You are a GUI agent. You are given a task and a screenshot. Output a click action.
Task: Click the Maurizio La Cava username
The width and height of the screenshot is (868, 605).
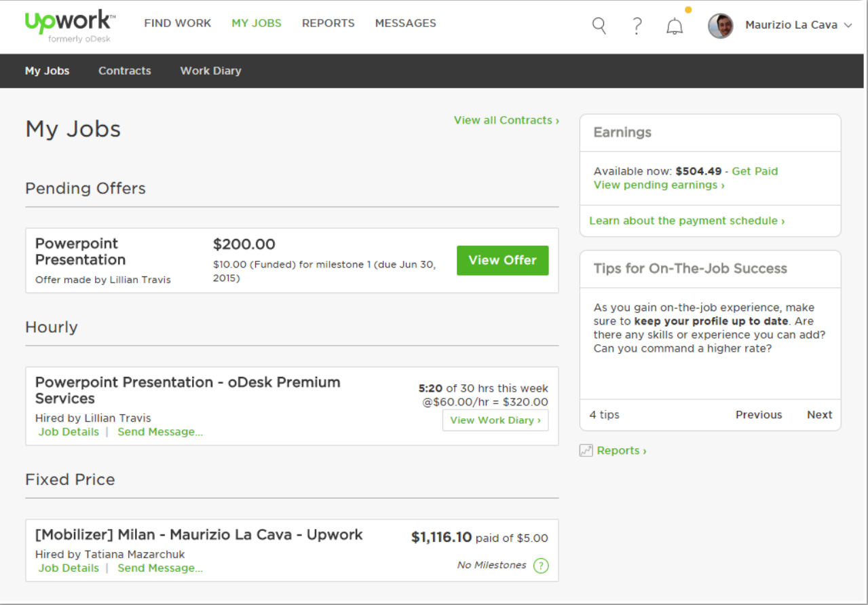coord(791,25)
